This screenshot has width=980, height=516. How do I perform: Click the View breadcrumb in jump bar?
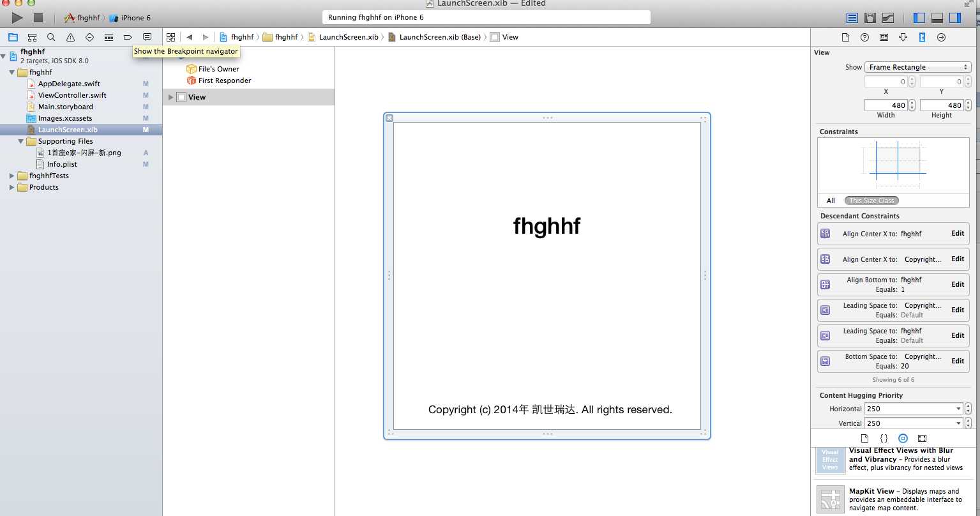point(510,37)
